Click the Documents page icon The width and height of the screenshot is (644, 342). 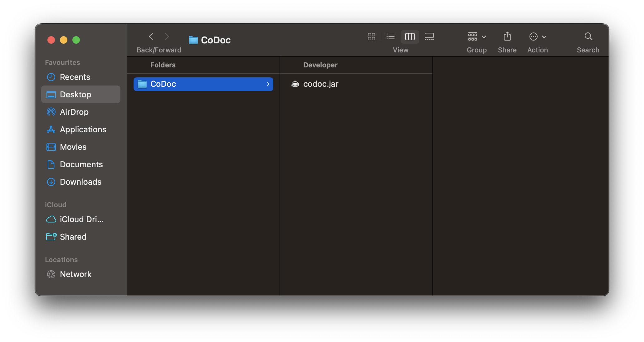tap(51, 164)
